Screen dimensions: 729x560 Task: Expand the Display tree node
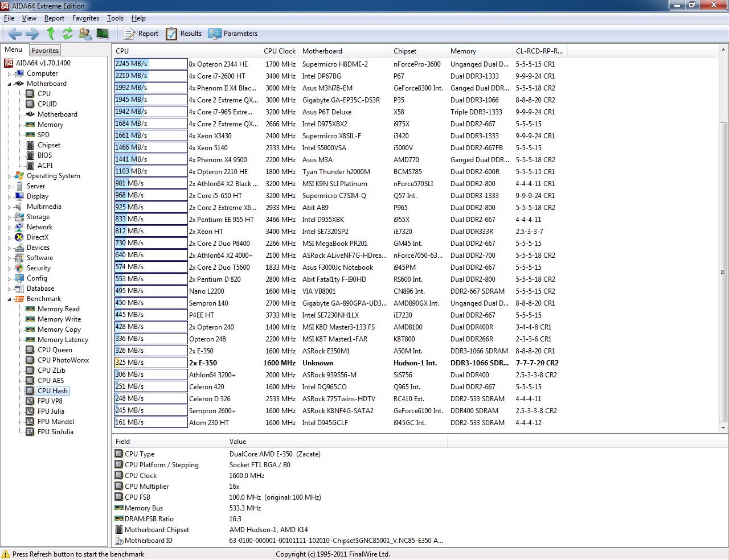[x=9, y=197]
